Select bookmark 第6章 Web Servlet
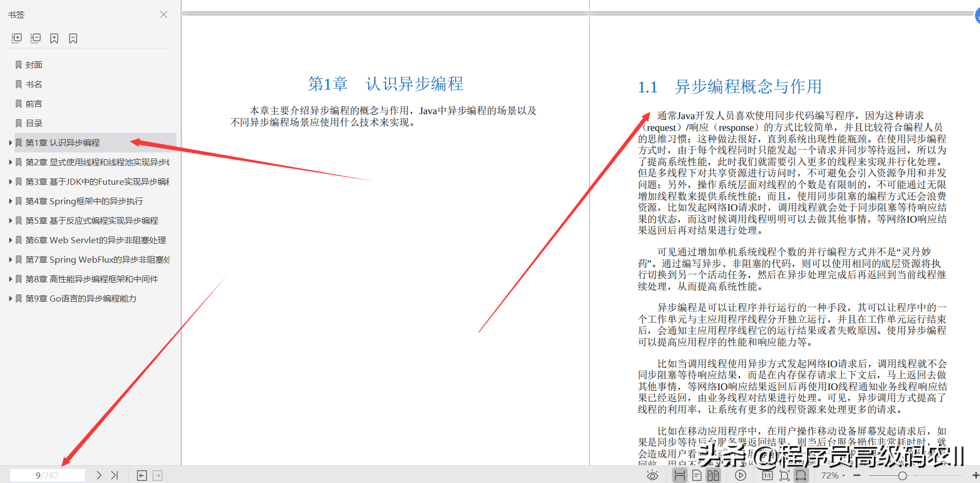This screenshot has width=980, height=483. tap(96, 240)
